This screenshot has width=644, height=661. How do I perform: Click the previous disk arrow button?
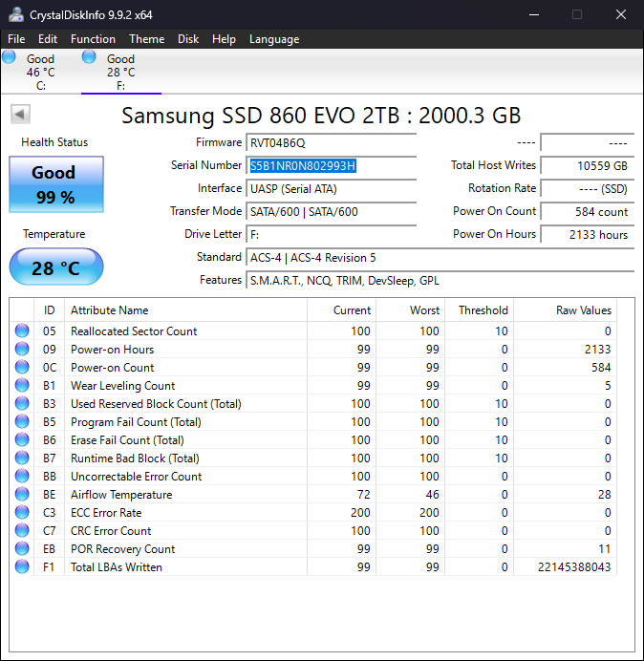coord(20,114)
